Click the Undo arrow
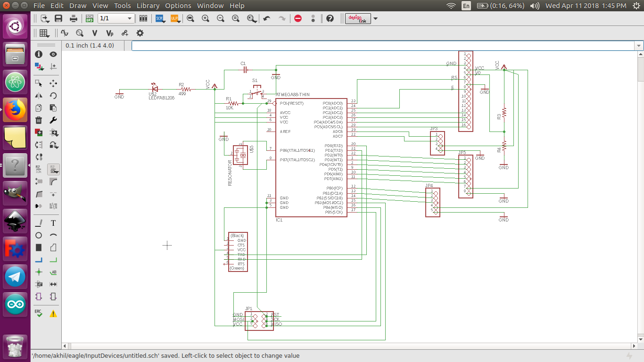 pyautogui.click(x=267, y=19)
